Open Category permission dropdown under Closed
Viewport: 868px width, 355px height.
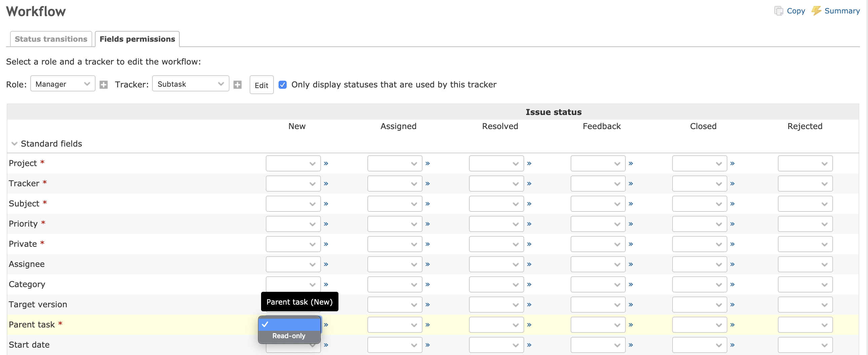point(699,285)
